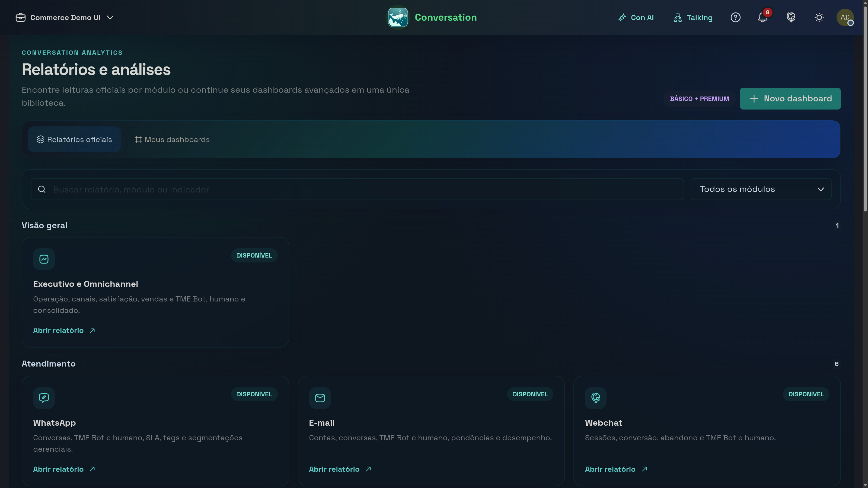Click the Conversation whale logo
868x488 pixels.
(x=398, y=18)
